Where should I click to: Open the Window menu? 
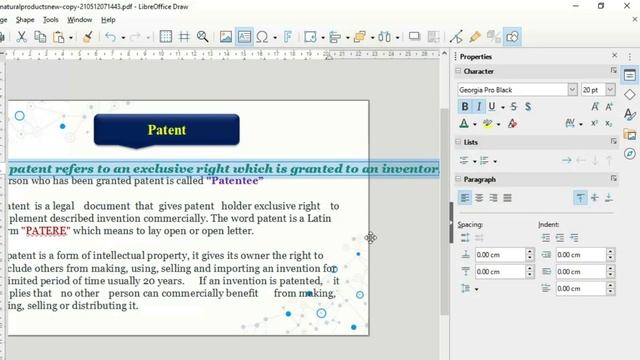click(79, 20)
